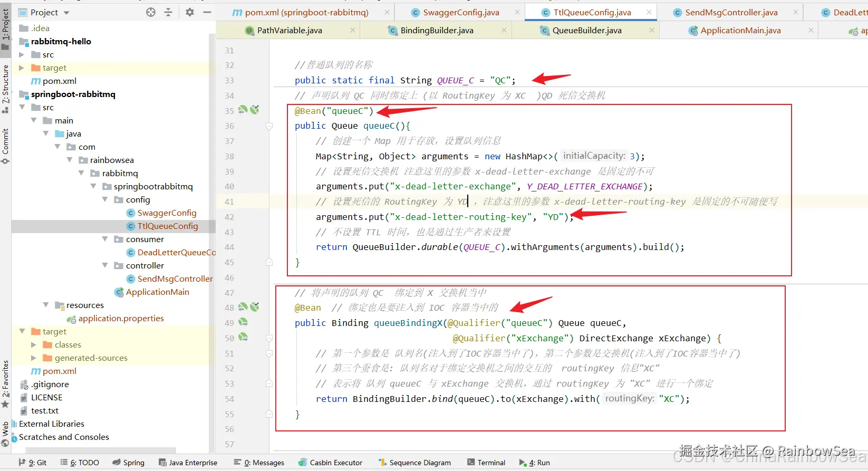
Task: Expand the target folder under rabbitmq-hello
Action: 22,68
